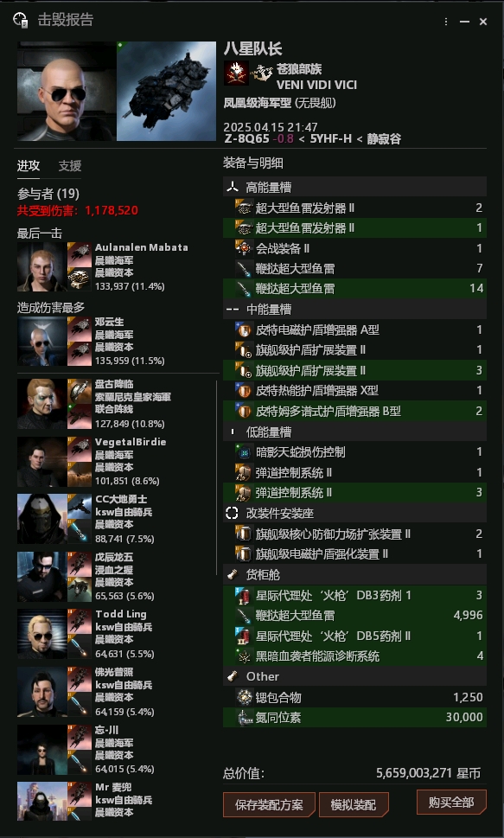Click the 皮特热能护盾增强器 X型 icon
This screenshot has width=504, height=838.
click(245, 391)
